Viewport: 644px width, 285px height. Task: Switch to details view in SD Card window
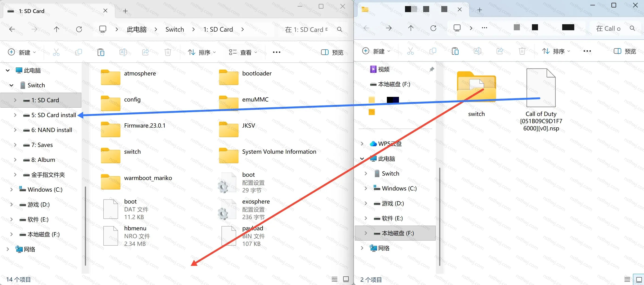coord(335,279)
